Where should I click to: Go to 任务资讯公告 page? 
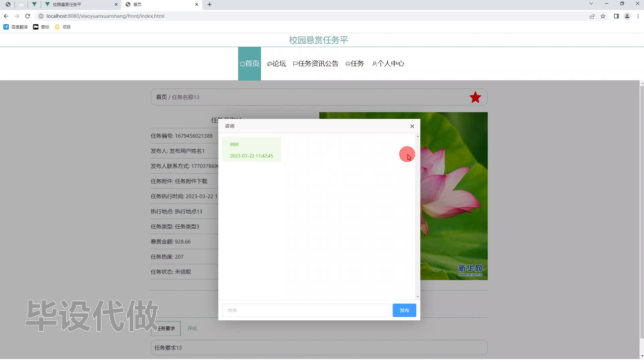pos(315,63)
